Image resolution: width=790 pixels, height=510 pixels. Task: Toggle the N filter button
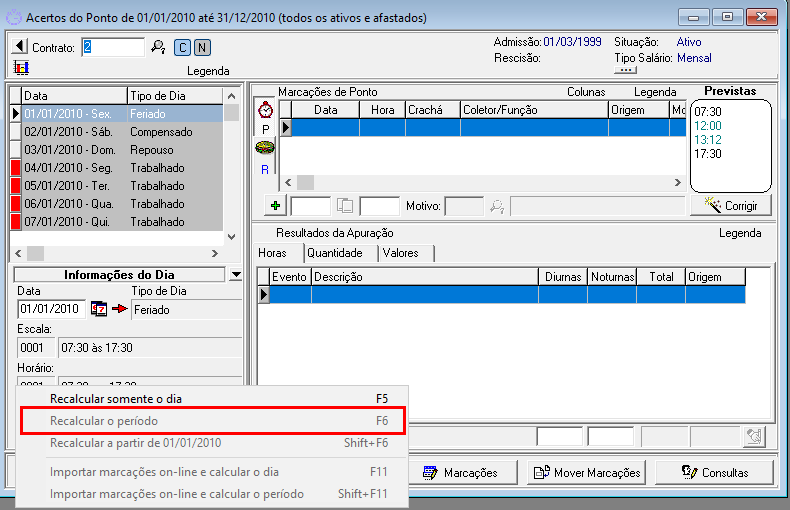201,47
